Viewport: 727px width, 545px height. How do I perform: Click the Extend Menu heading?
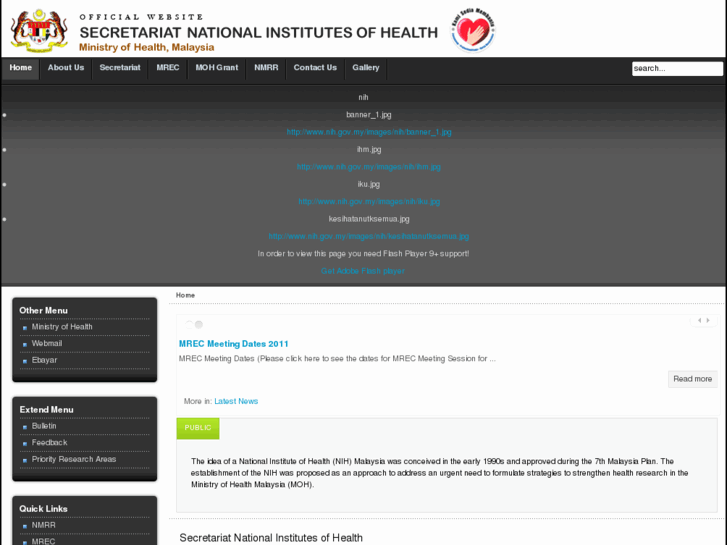46,410
